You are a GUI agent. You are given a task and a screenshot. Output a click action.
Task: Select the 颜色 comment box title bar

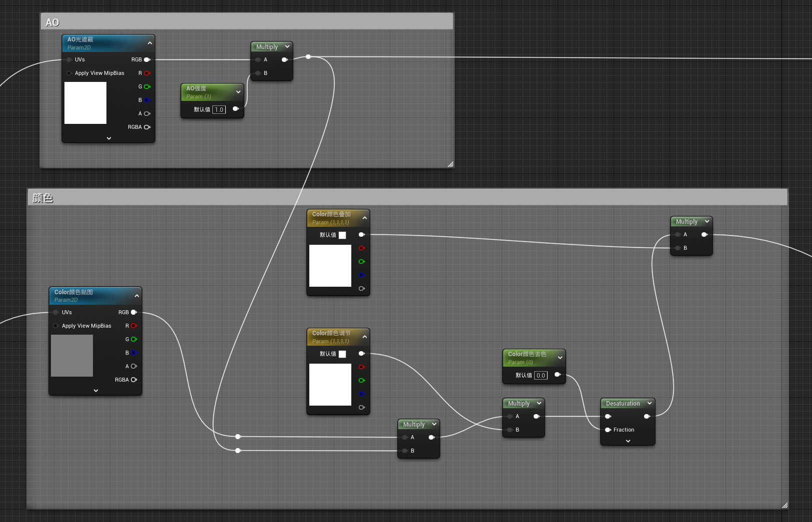(x=407, y=197)
